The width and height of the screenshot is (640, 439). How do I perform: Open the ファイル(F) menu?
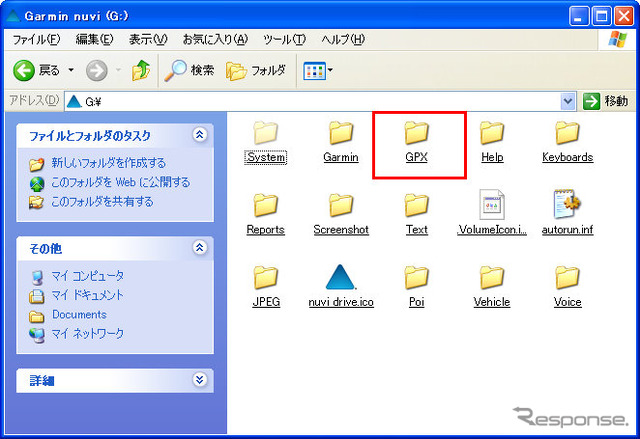tap(36, 40)
